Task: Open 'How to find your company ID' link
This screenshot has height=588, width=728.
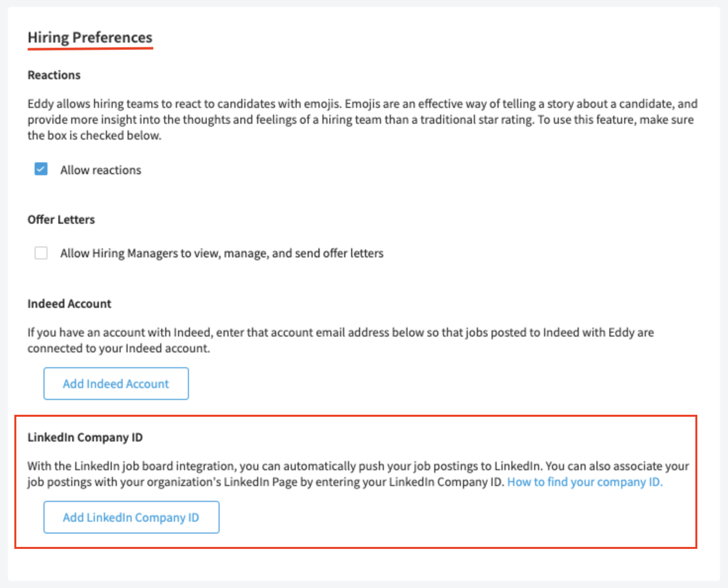Action: click(x=585, y=482)
